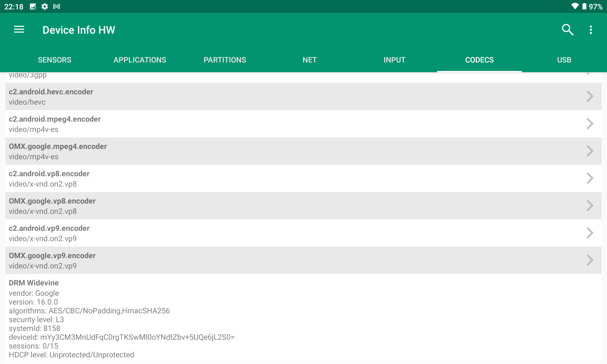Tap the image notification icon in status bar
607x364 pixels.
click(x=33, y=6)
